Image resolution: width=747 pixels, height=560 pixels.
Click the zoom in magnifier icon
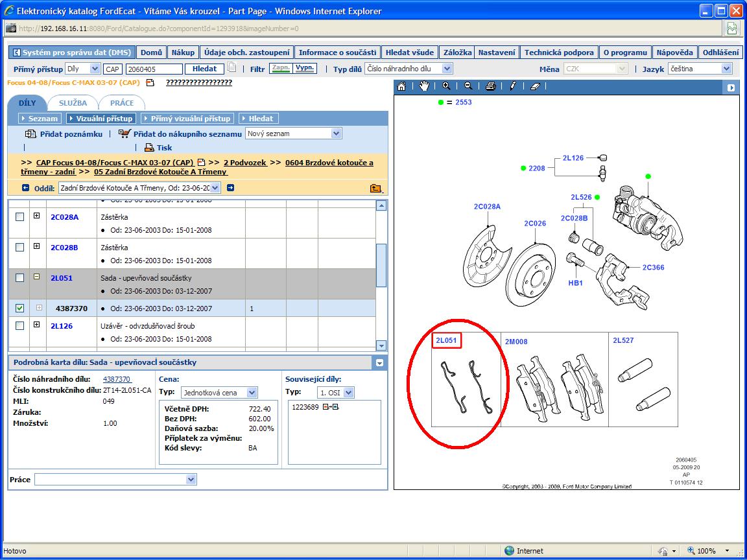pyautogui.click(x=446, y=86)
